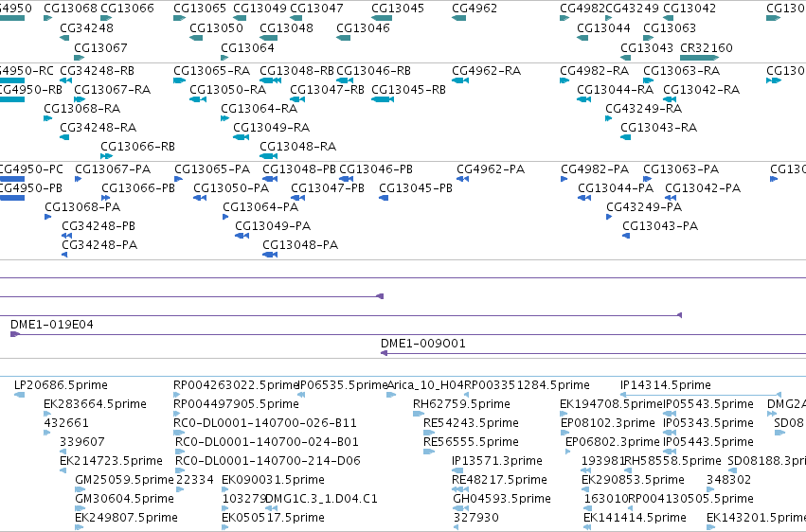Click the CG34248-RA transcript label
This screenshot has height=532, width=806.
point(98,128)
